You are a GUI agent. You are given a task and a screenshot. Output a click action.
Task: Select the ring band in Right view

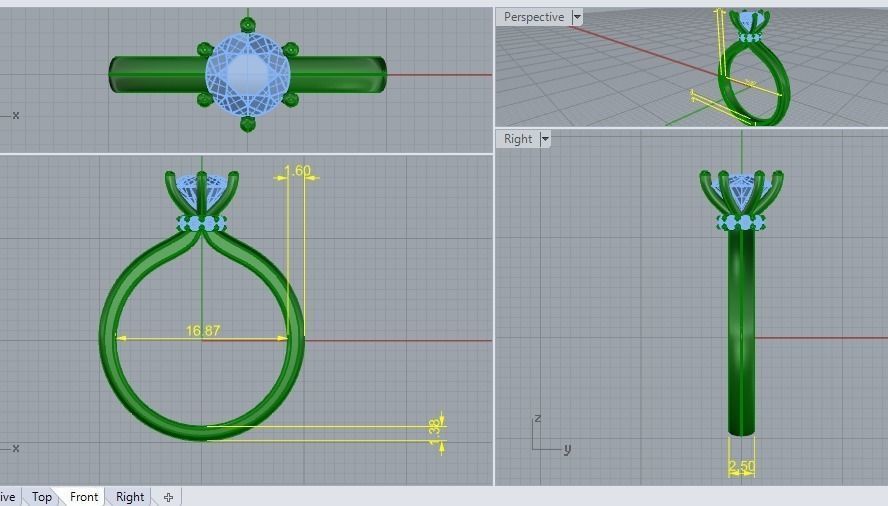(x=741, y=334)
